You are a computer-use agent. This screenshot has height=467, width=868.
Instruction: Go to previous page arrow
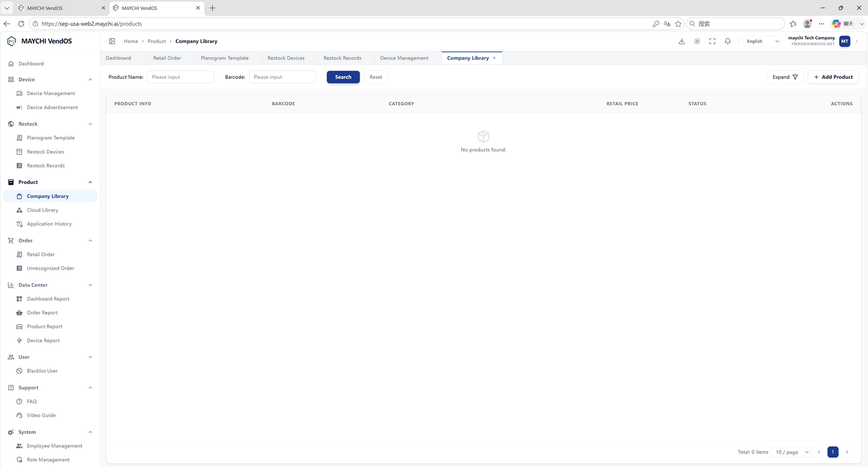pyautogui.click(x=819, y=452)
